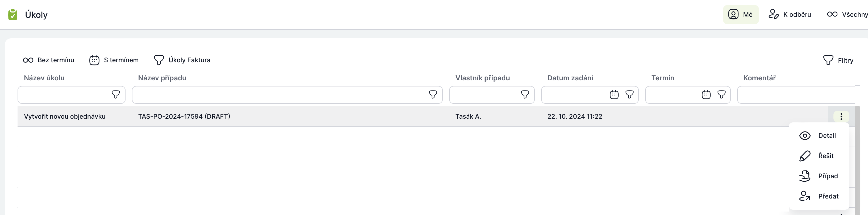Click the funnel icon in Datum zadání field
Screen dimensions: 868x215
tap(629, 95)
